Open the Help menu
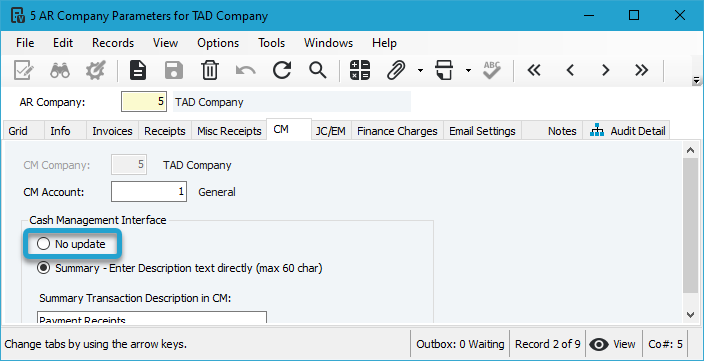 tap(384, 43)
